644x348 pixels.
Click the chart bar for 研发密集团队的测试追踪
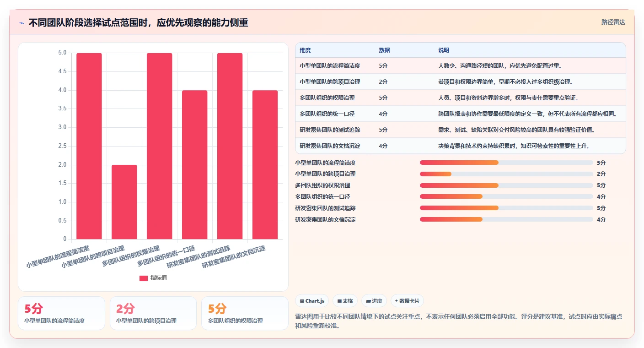230,146
